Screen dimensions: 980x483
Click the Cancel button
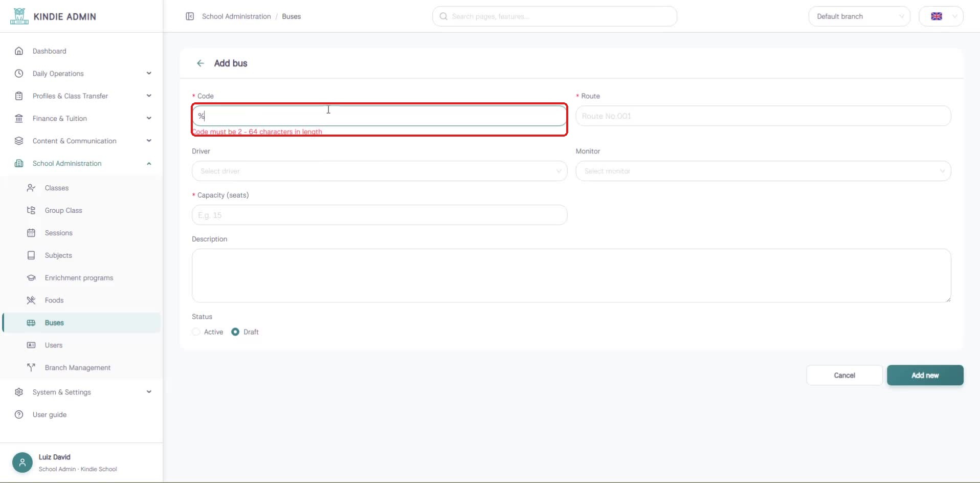coord(844,376)
